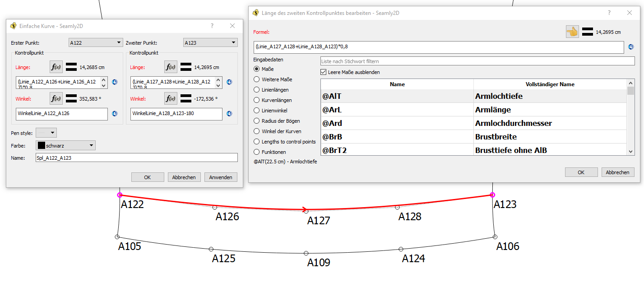Screen dimensions: 644x287
Task: Click the Liste nach Stichwort filtern search field
Action: (x=477, y=61)
